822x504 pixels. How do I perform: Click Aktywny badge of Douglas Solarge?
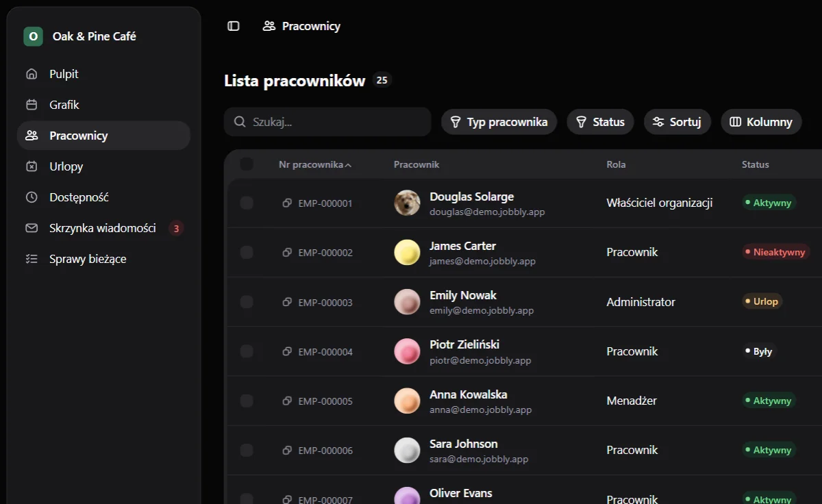pos(769,203)
